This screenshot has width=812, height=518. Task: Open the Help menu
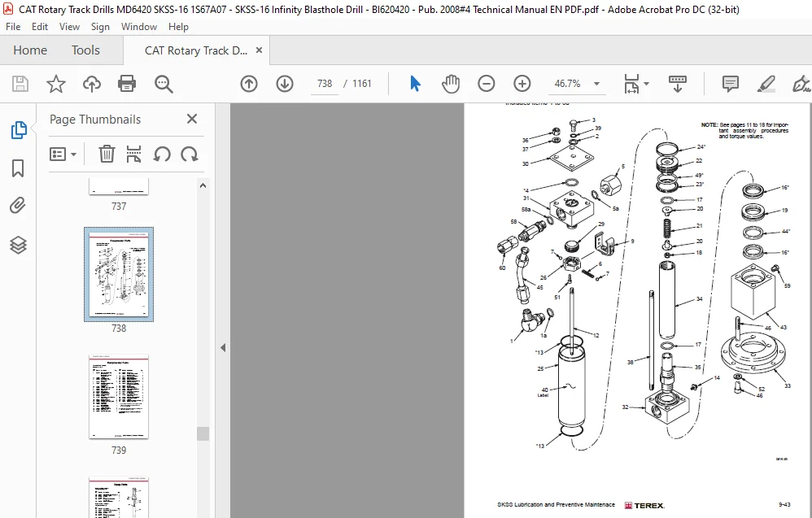coord(178,26)
